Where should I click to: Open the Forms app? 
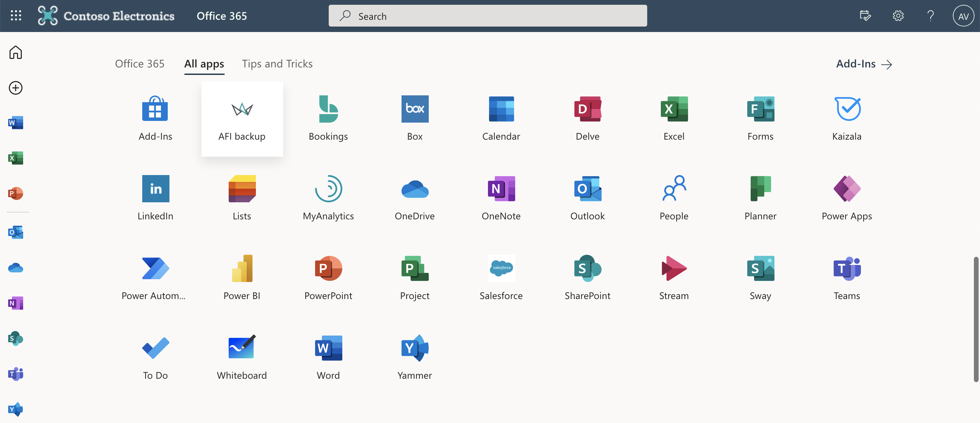tap(760, 119)
